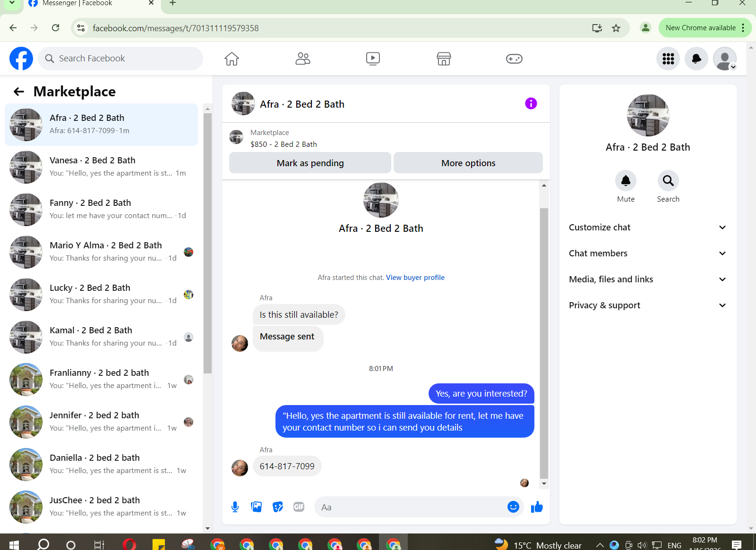
Task: Open Opera browser from taskbar
Action: click(x=129, y=545)
